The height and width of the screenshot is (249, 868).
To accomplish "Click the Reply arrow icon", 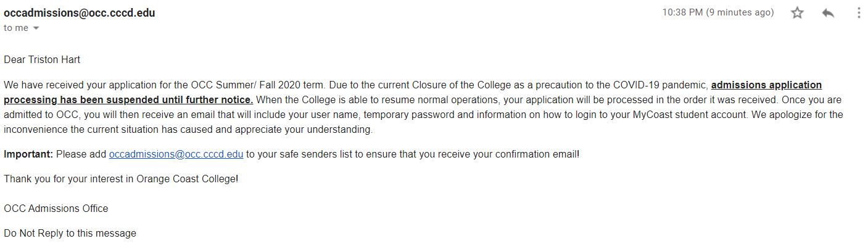I will (828, 12).
